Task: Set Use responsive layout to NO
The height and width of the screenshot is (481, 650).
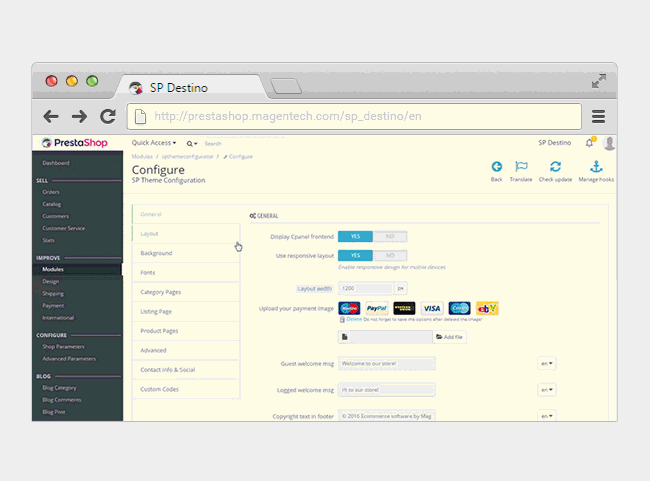Action: (x=390, y=255)
